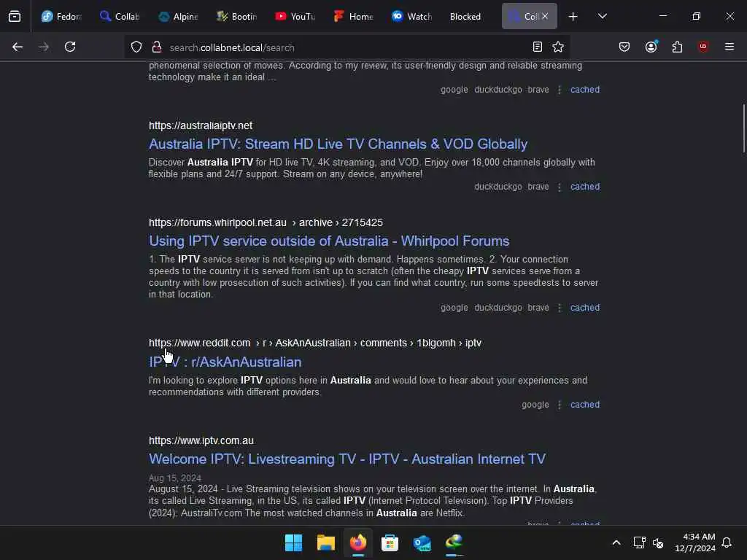Click the Firefox taskbar icon
Viewport: 747px width, 560px height.
357,542
